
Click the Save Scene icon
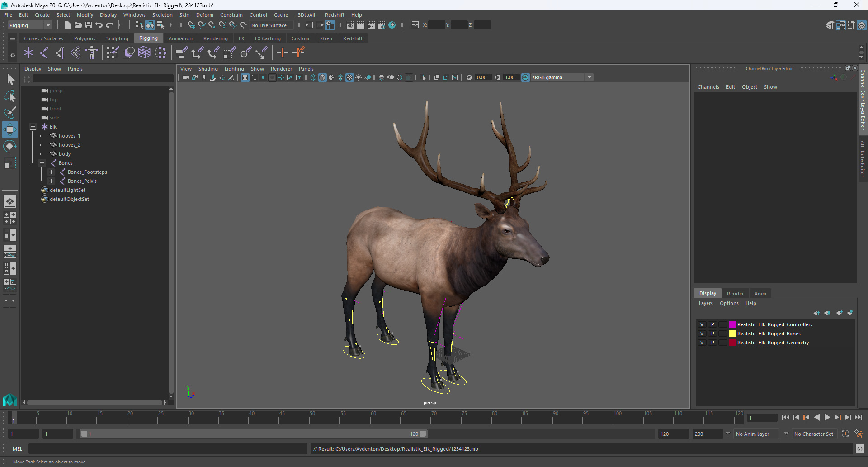(89, 25)
